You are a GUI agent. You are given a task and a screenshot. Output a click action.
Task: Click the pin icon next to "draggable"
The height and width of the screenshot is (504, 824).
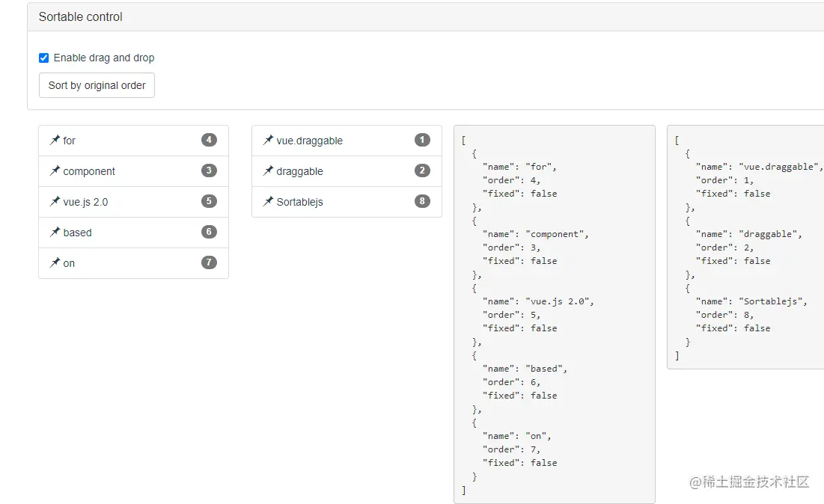point(268,171)
